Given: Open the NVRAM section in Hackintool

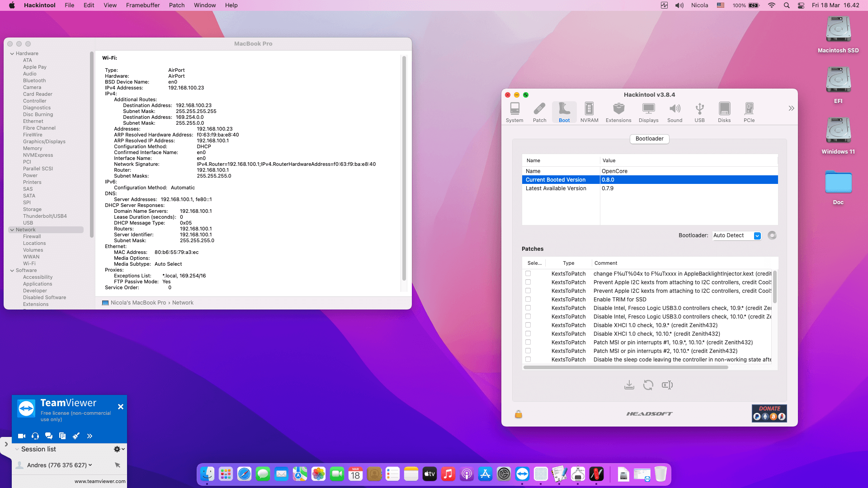Looking at the screenshot, I should [589, 112].
